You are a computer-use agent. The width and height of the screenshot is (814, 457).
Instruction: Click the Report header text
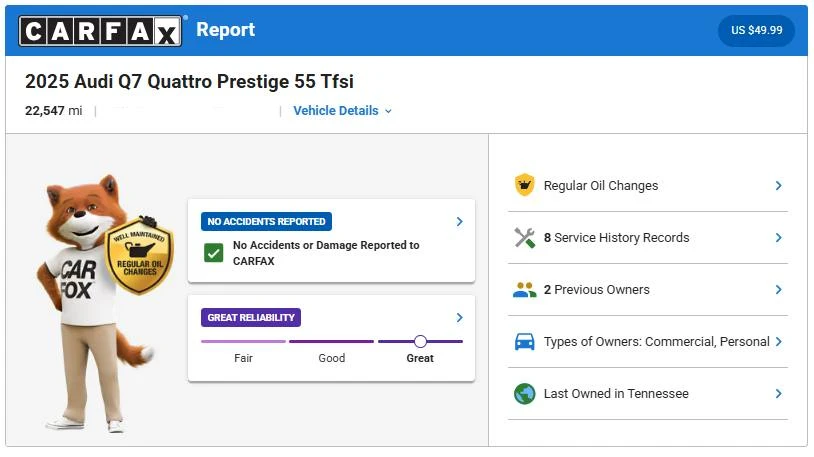coord(225,30)
